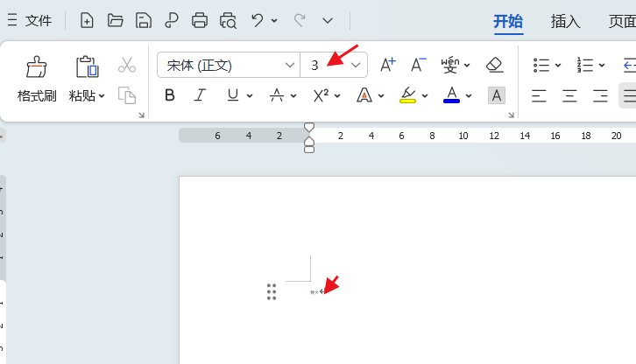Viewport: 636px width, 364px height.
Task: Apply yellow highlight color
Action: click(x=407, y=95)
